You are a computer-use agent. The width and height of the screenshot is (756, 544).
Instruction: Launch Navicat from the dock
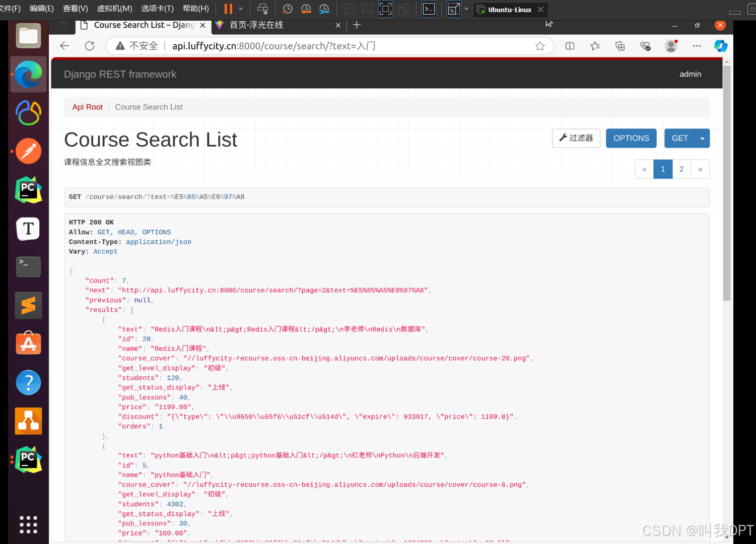click(x=28, y=112)
